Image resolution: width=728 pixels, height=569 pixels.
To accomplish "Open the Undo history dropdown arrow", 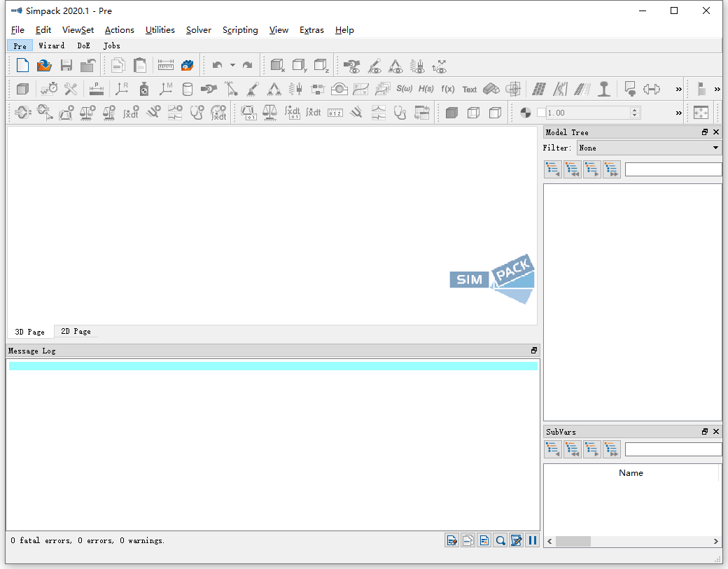I will pos(232,66).
